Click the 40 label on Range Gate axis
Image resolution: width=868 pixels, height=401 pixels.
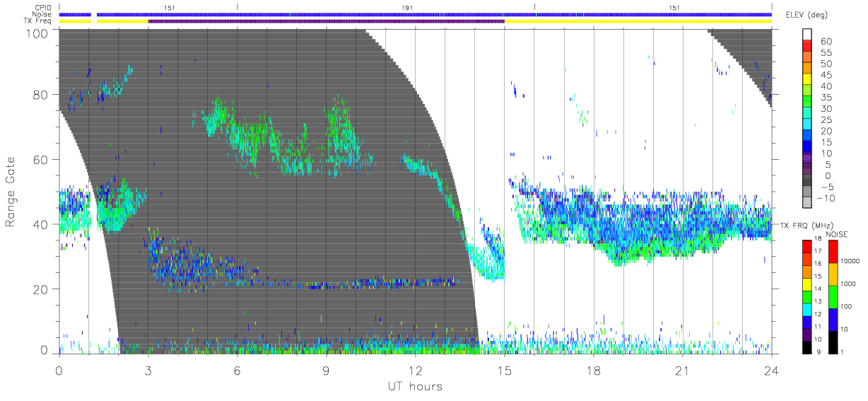click(40, 225)
